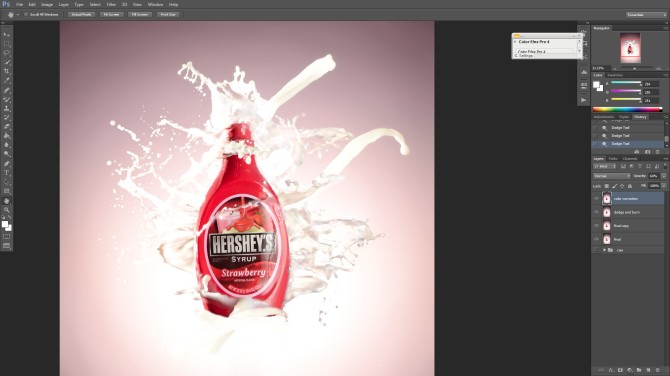Open the Layers panel flyout menu

pyautogui.click(x=666, y=159)
